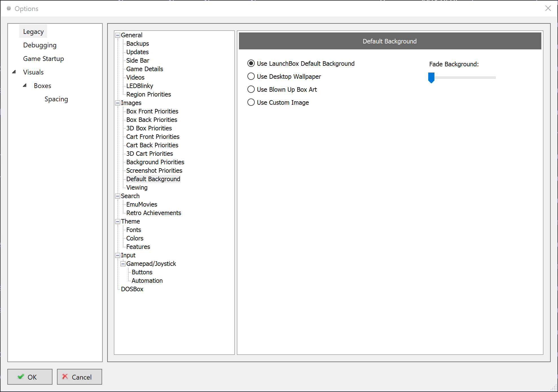Collapse the General tree node
This screenshot has width=558, height=392.
pyautogui.click(x=118, y=35)
